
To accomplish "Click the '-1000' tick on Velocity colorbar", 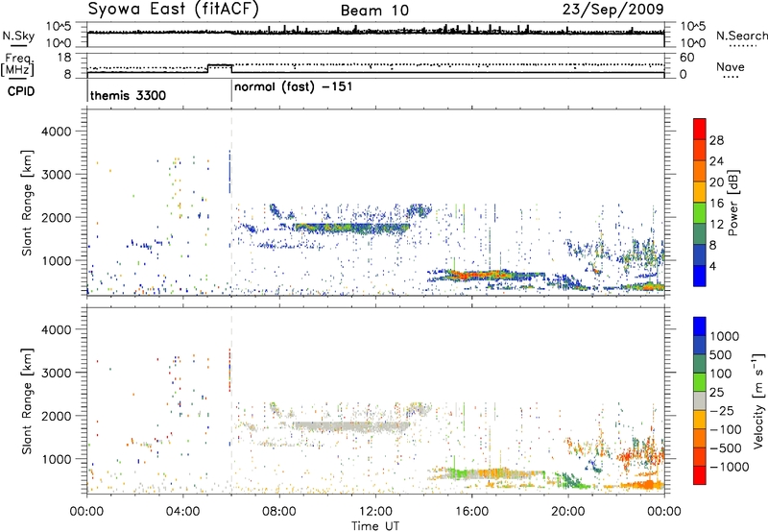I will click(729, 467).
